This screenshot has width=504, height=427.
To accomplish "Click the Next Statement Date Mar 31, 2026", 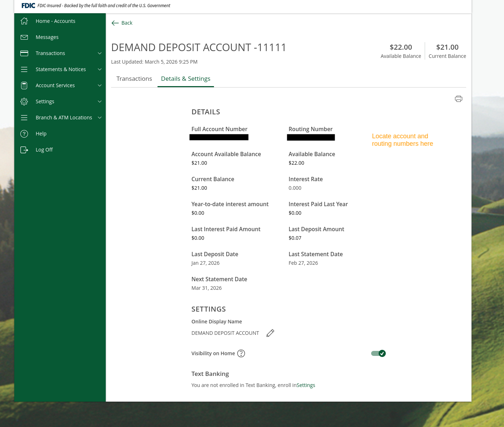I will coord(206,288).
